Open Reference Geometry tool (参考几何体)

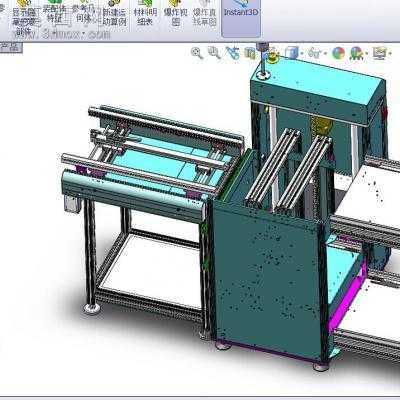(84, 13)
